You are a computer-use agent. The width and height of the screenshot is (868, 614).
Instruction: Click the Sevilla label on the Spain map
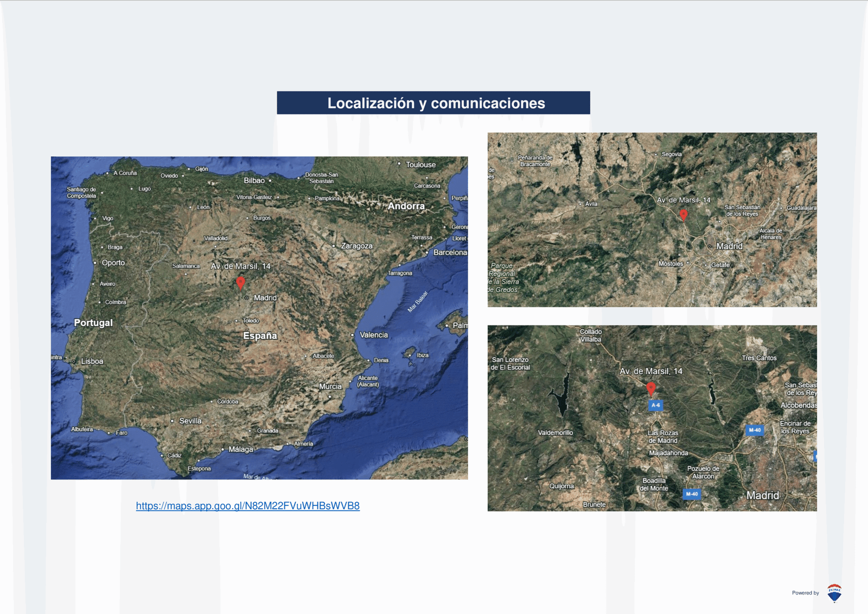click(x=190, y=421)
